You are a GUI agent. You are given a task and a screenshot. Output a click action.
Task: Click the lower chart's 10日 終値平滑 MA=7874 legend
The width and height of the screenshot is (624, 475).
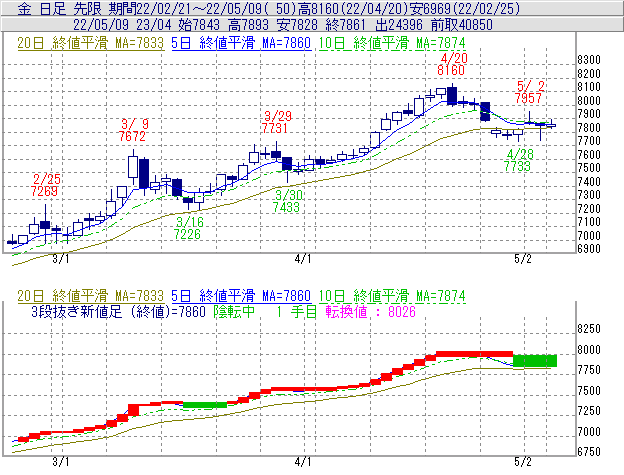392,296
